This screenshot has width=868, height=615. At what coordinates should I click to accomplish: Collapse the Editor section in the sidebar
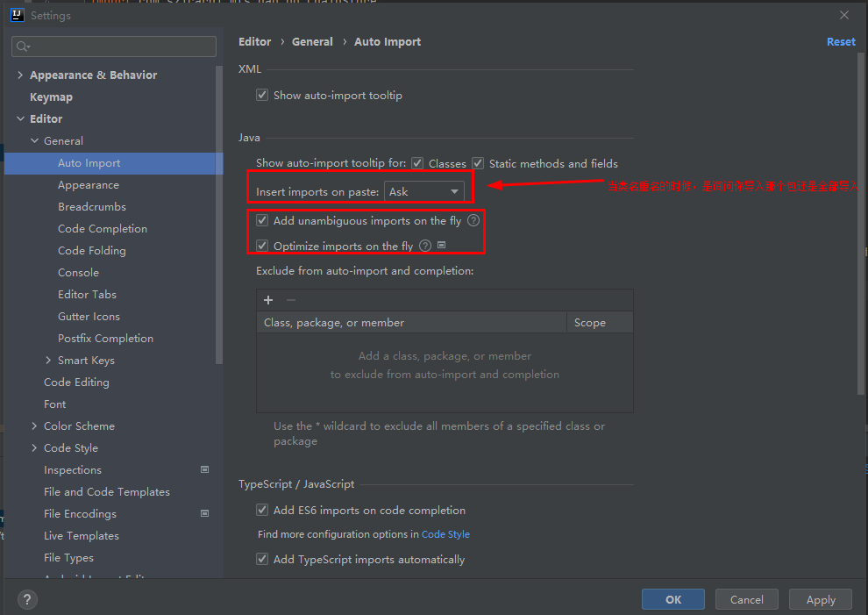pos(20,118)
